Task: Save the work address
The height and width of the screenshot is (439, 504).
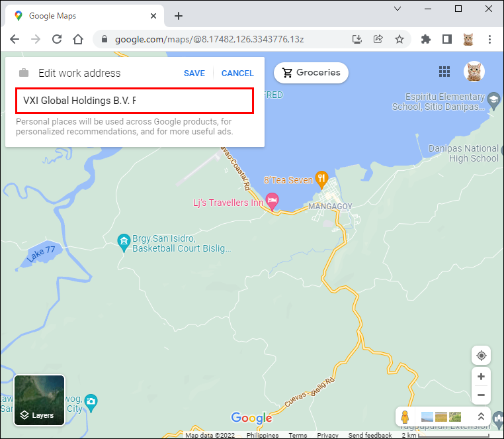Action: pos(194,73)
